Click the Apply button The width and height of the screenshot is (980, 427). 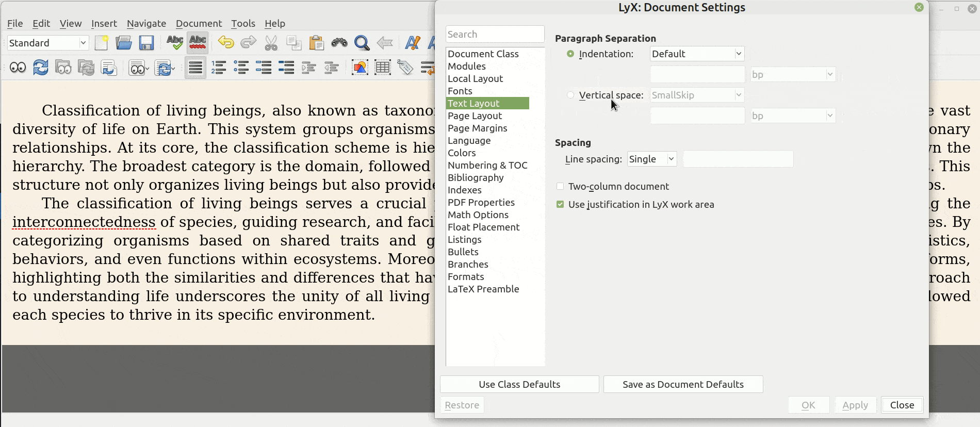point(855,405)
